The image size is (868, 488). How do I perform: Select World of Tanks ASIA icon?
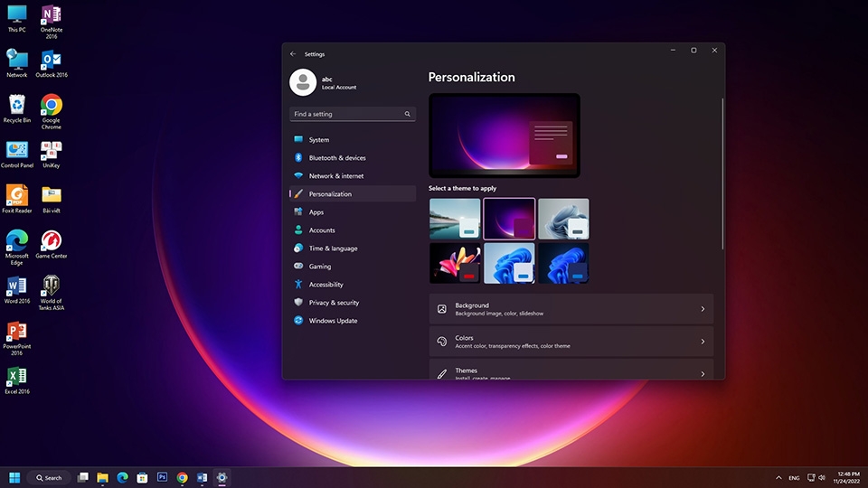(x=51, y=293)
